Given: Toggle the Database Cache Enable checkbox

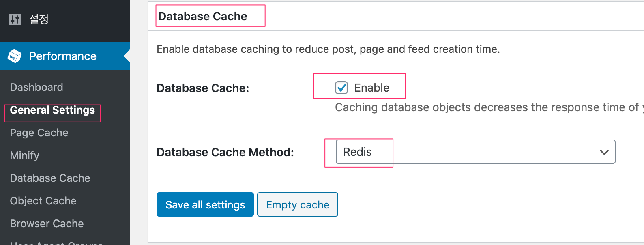Looking at the screenshot, I should tap(341, 88).
